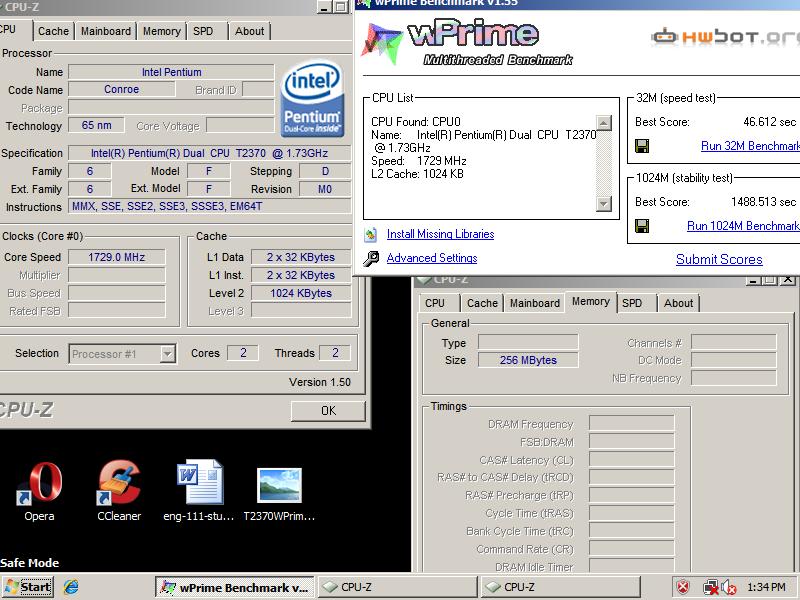Click the Run 1024M Benchmark link

pyautogui.click(x=743, y=226)
